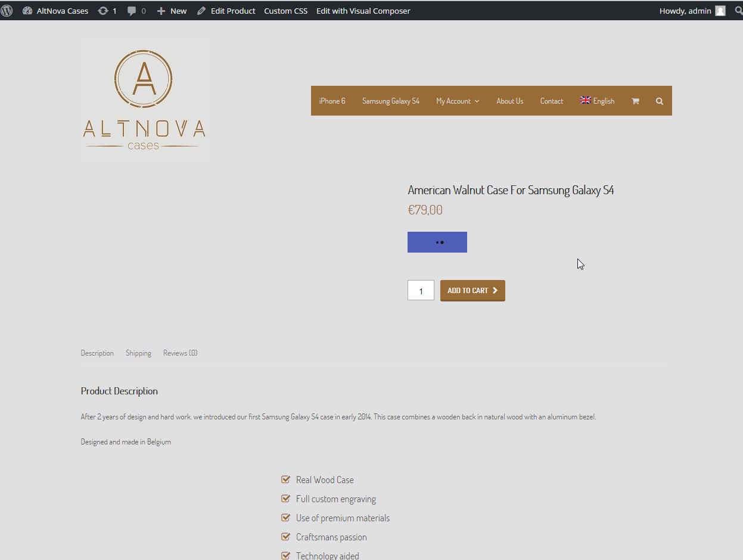Image resolution: width=743 pixels, height=560 pixels.
Task: Open the About Us page
Action: point(510,101)
